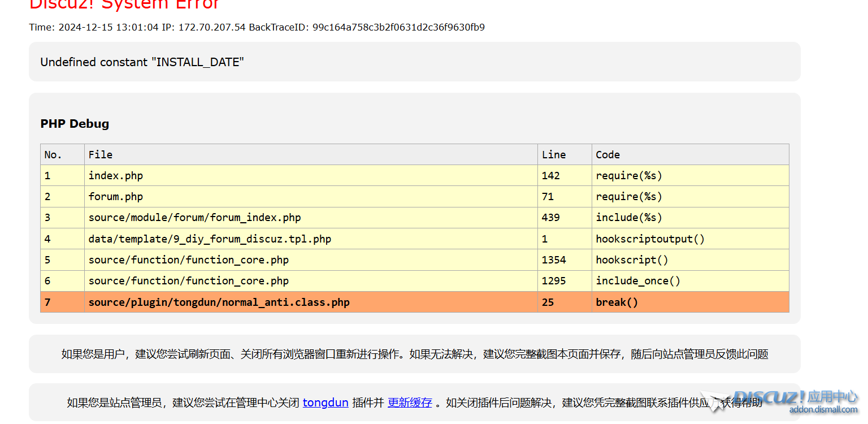Select the hookscriptoutput() code cell
The image size is (868, 424).
[x=650, y=239]
